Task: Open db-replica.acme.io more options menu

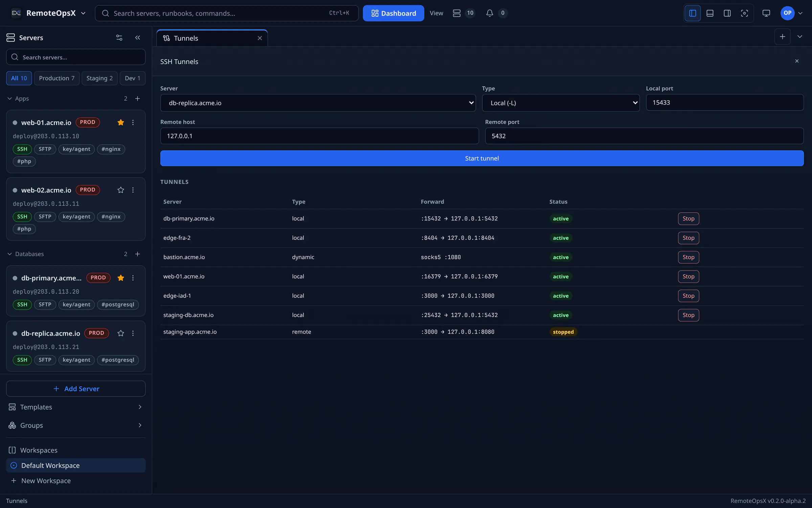Action: tap(133, 333)
